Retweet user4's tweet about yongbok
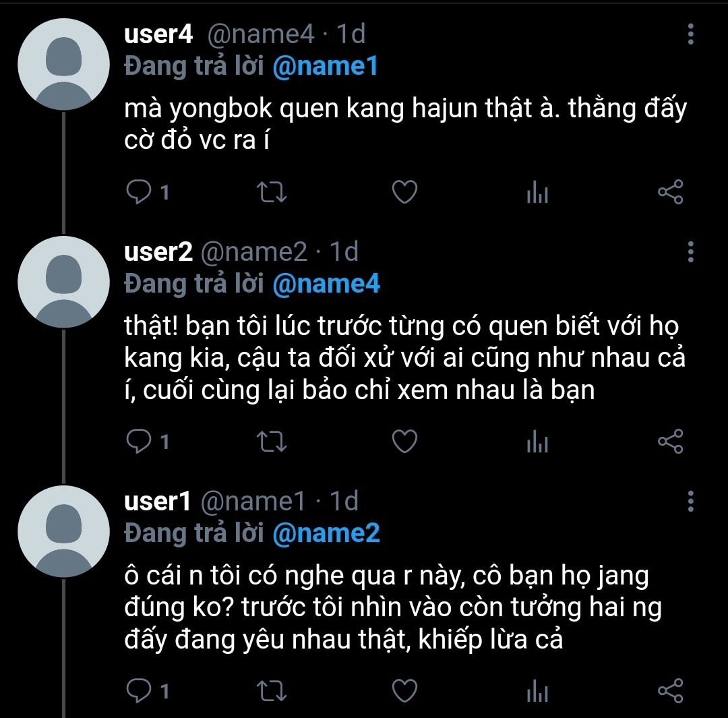The width and height of the screenshot is (728, 718). tap(272, 192)
